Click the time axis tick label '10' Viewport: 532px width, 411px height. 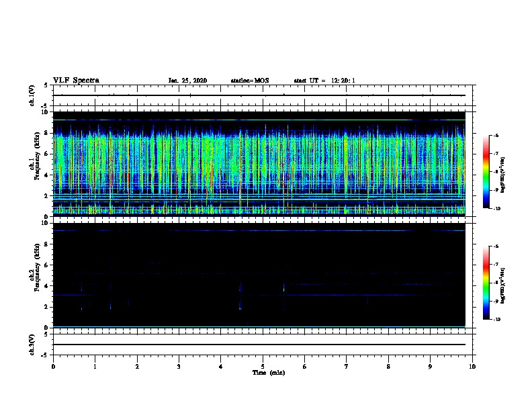coord(472,366)
